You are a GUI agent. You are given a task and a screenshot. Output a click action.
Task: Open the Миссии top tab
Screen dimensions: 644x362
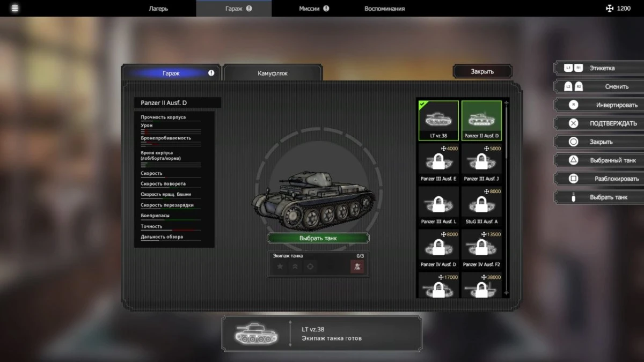coord(314,9)
